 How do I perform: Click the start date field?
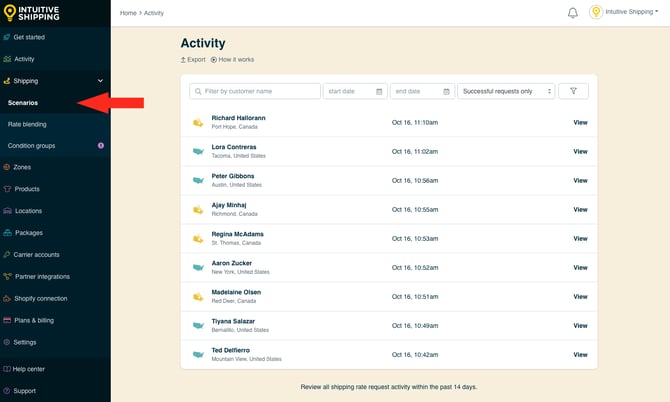(x=355, y=91)
